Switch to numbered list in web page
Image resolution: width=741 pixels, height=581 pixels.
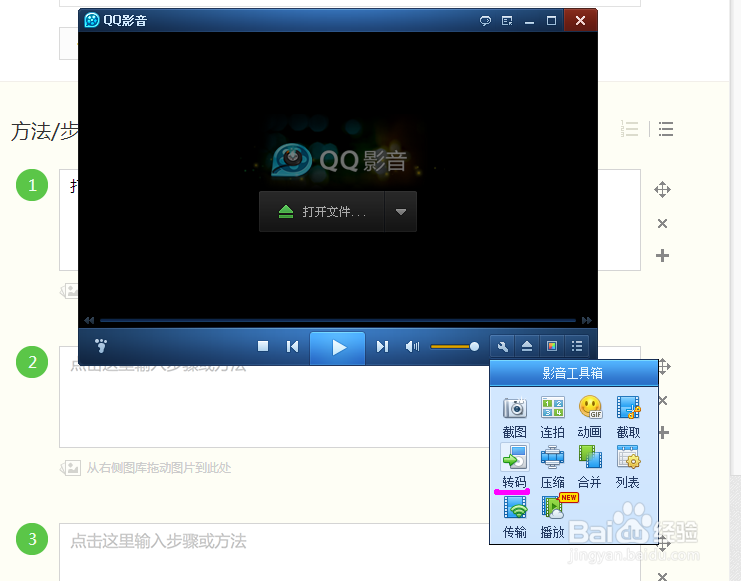tap(629, 129)
